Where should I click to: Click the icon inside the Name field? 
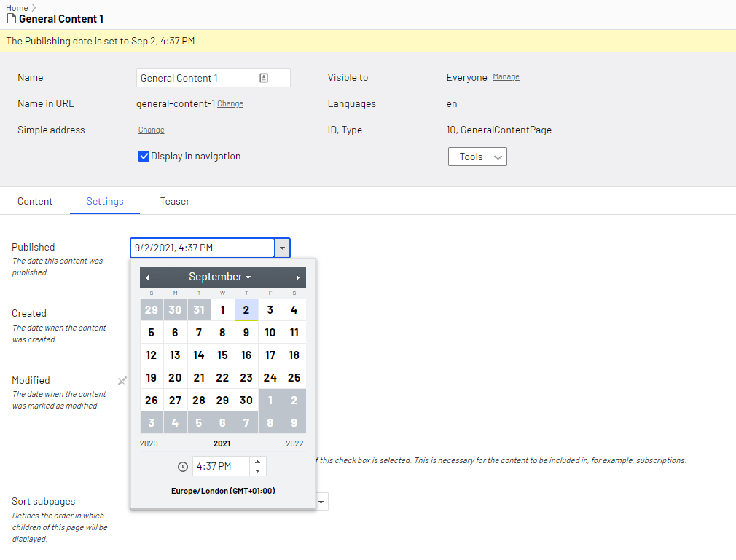[264, 78]
